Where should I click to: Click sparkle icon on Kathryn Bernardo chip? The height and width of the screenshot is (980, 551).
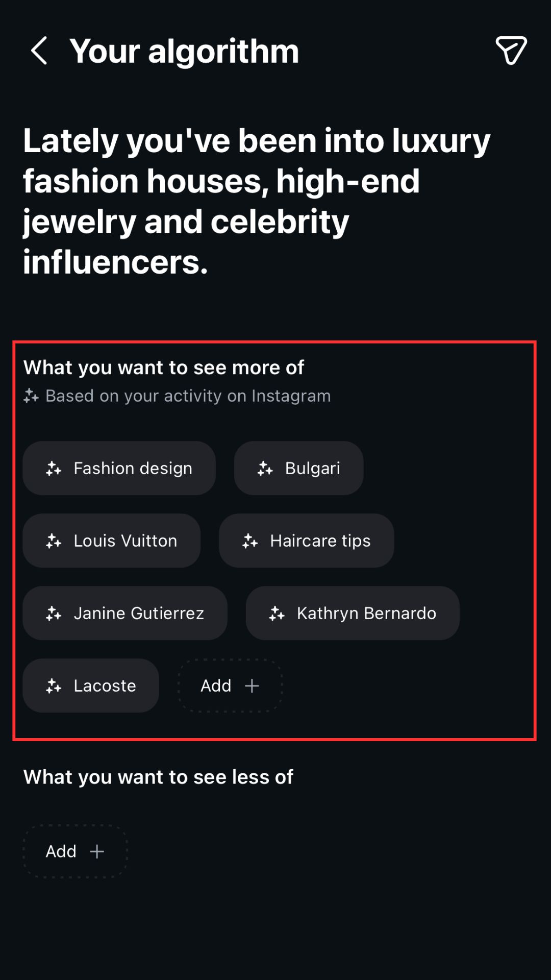(x=277, y=614)
